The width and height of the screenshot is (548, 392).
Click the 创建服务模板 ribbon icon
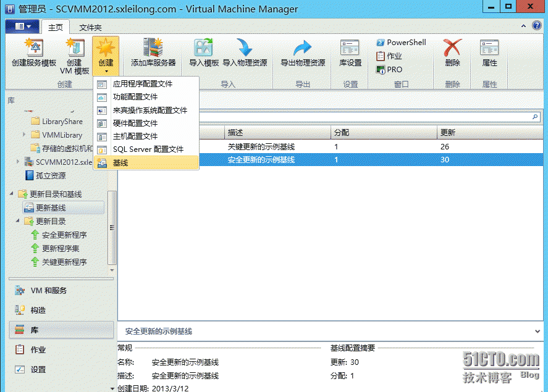[x=34, y=53]
